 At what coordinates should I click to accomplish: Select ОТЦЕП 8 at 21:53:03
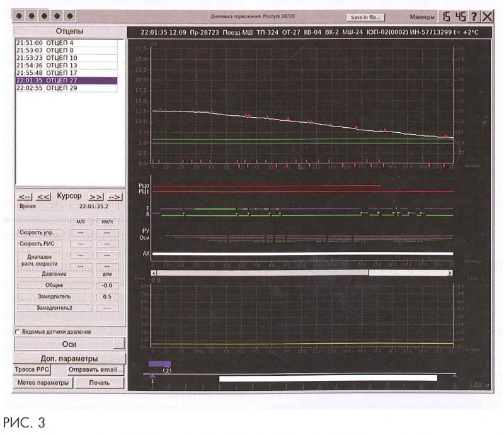67,50
